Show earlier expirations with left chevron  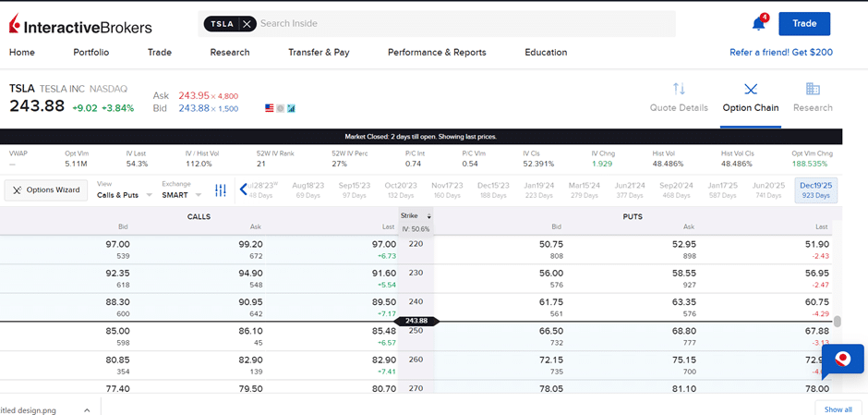pyautogui.click(x=243, y=190)
